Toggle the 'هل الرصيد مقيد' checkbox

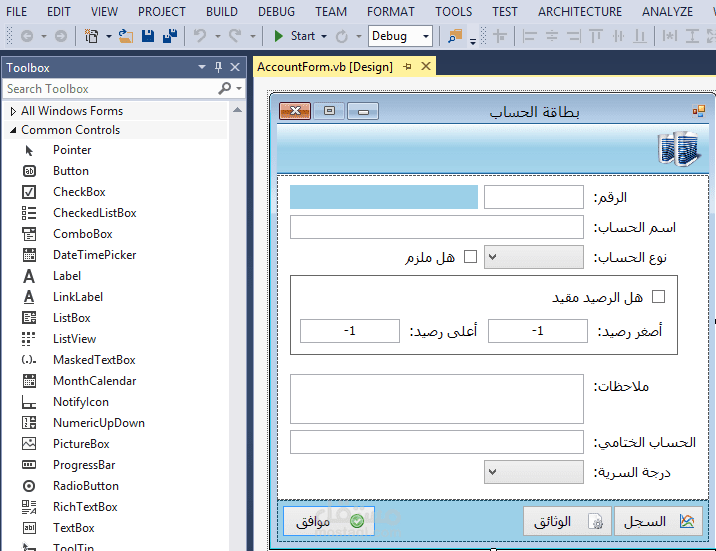pyautogui.click(x=658, y=297)
